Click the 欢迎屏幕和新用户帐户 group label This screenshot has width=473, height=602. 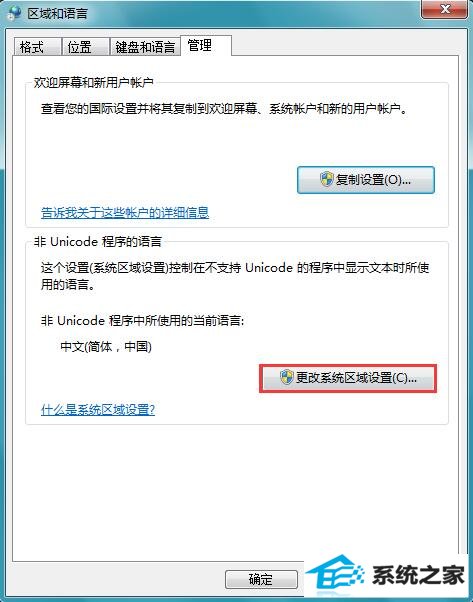click(94, 82)
